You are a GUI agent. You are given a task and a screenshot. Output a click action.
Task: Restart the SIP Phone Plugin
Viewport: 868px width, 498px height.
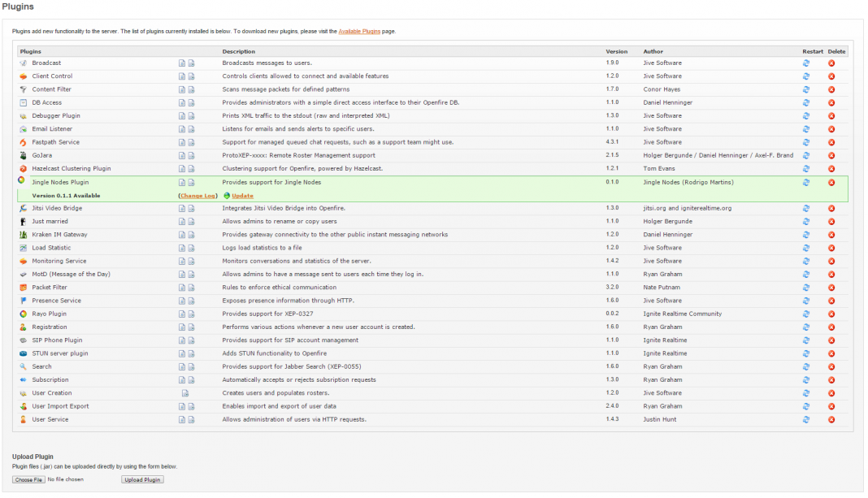806,341
